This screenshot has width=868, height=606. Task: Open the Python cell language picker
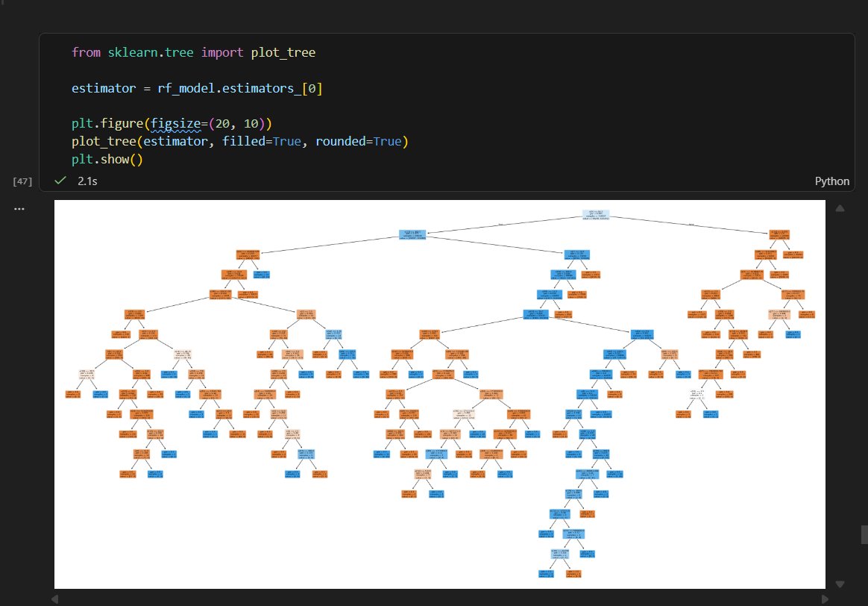click(831, 181)
